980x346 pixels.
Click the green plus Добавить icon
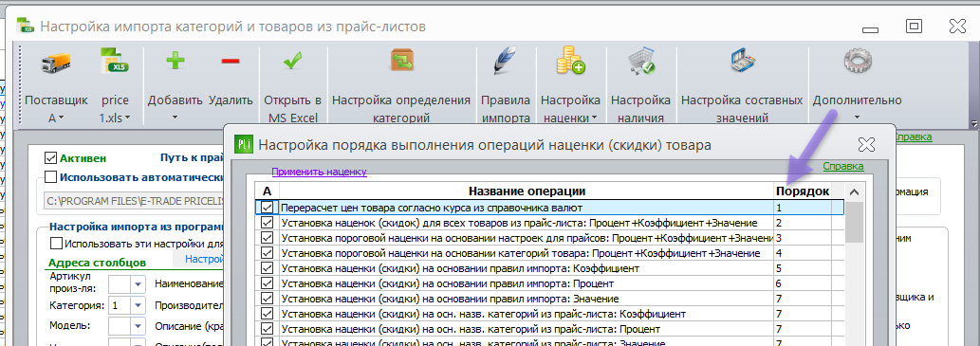click(175, 61)
